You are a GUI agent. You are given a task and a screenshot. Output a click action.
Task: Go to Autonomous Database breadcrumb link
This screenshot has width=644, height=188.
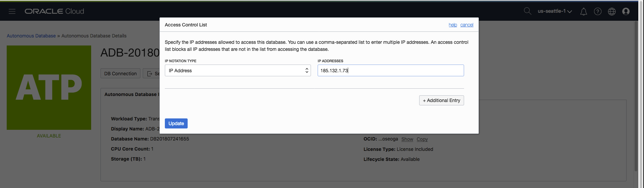(x=31, y=36)
